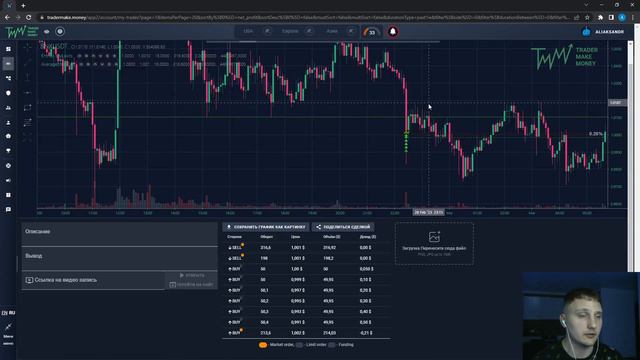Click the Funding legend marker
Image resolution: width=640 pixels, height=360 pixels.
pyautogui.click(x=331, y=345)
